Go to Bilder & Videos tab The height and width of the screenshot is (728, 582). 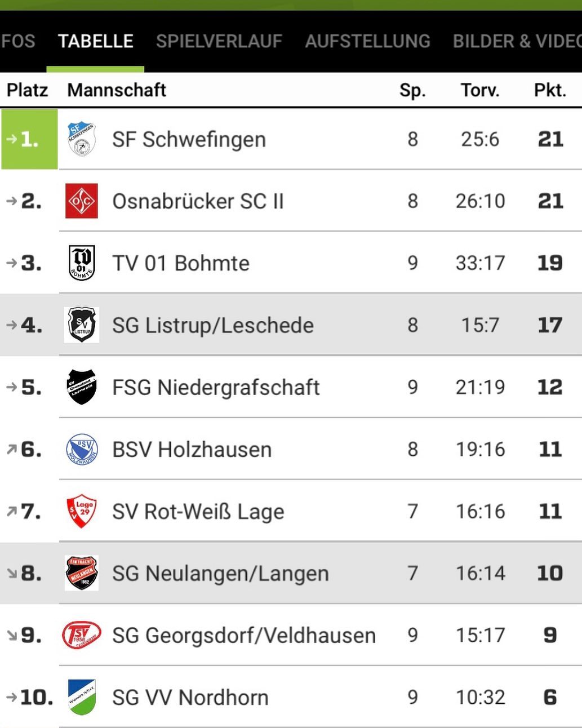[x=517, y=41]
